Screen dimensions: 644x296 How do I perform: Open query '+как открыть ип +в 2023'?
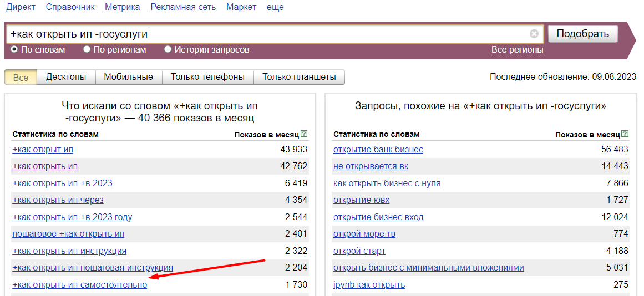coord(63,183)
